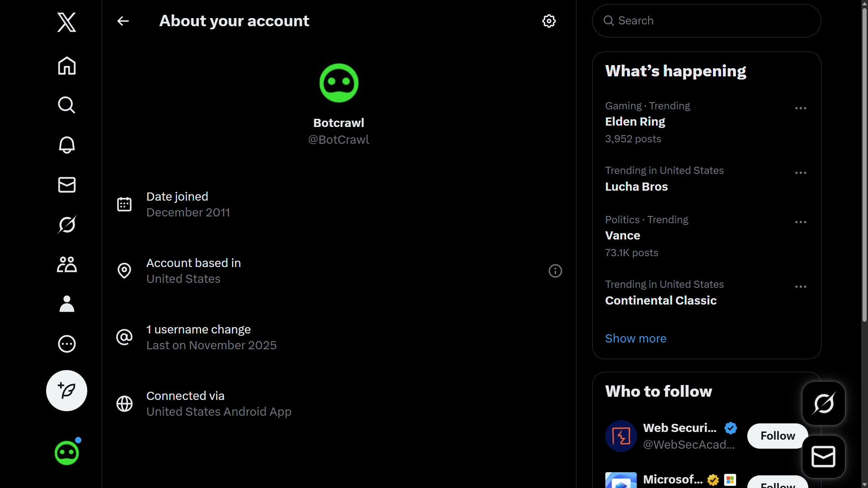
Task: Open the Communities icon
Action: coord(66,264)
